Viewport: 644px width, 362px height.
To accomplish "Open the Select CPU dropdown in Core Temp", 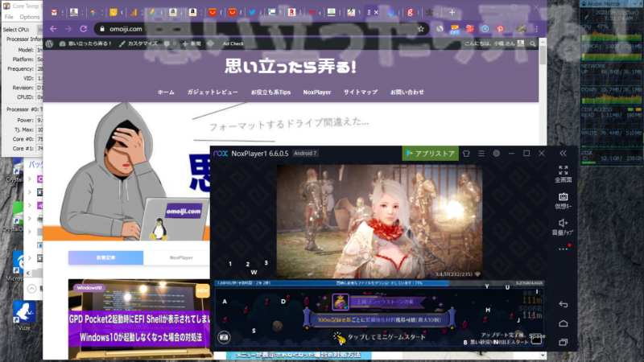I will pyautogui.click(x=39, y=30).
